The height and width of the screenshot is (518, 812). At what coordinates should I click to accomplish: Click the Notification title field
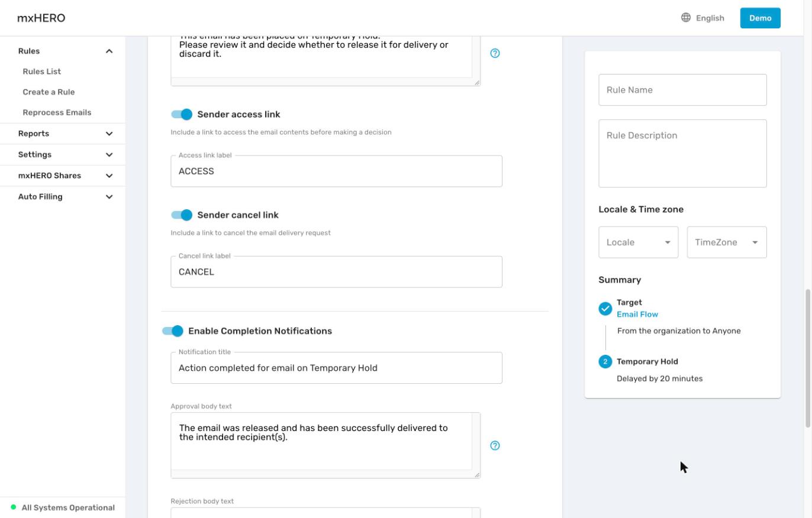337,368
